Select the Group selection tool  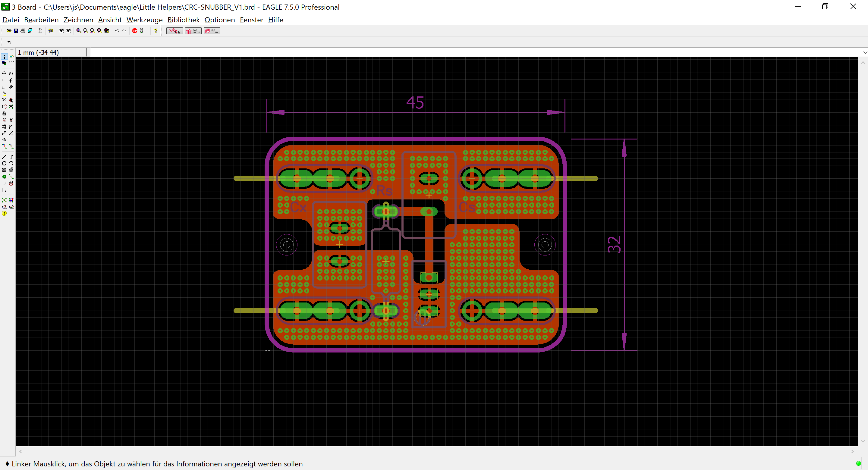(4, 87)
